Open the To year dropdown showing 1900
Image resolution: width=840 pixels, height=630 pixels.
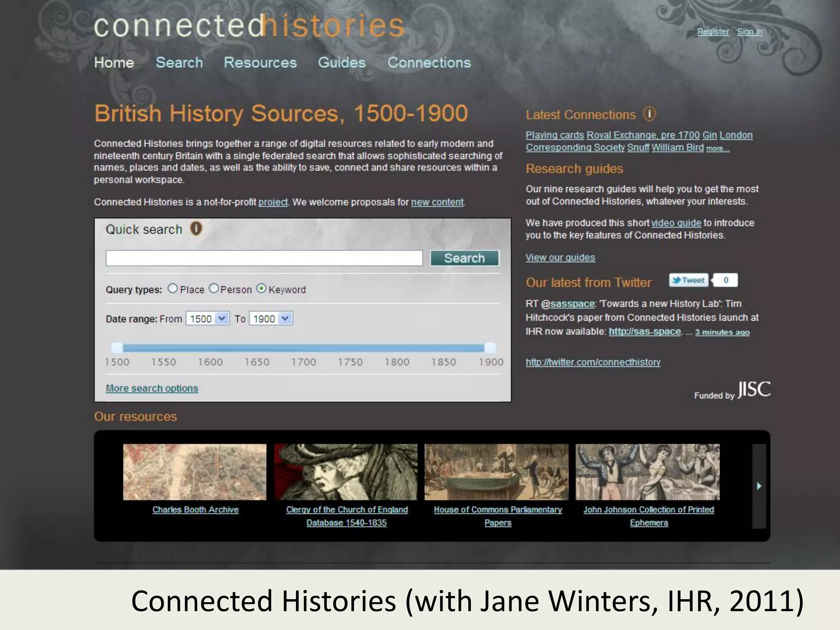click(x=271, y=318)
